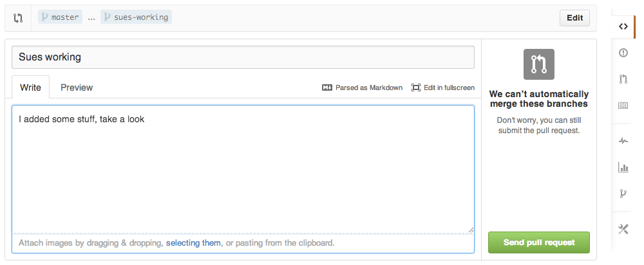The image size is (644, 265).
Task: Click the pull request title field
Action: (x=243, y=57)
